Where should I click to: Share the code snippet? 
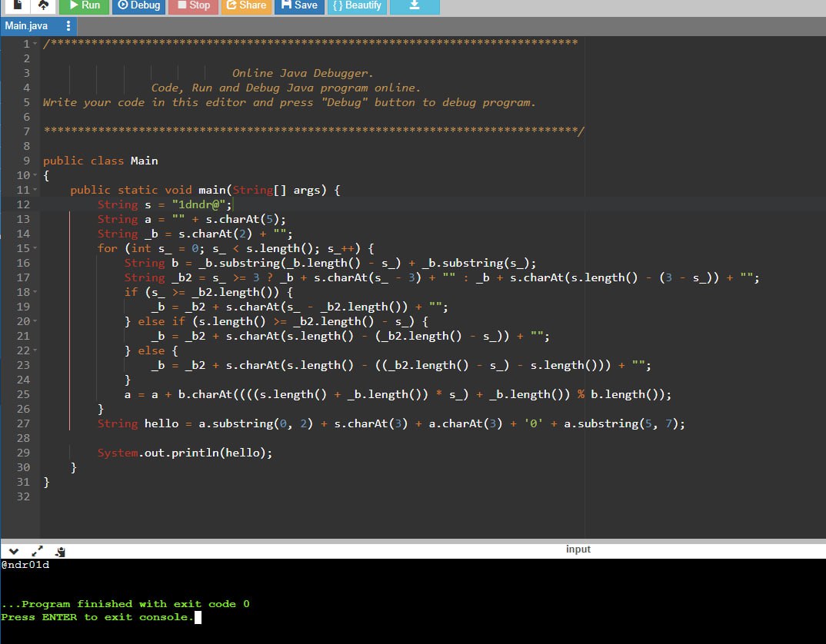[x=246, y=5]
